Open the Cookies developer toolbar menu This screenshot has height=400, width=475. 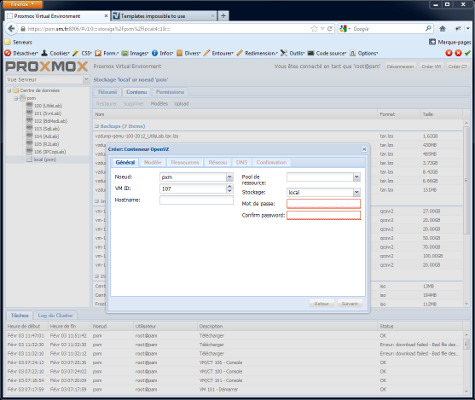click(55, 53)
